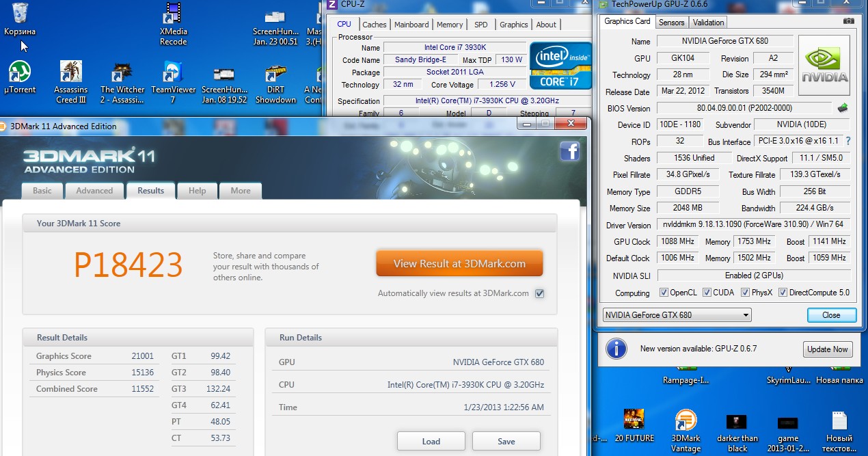Click the NVIDIA logo in GPU-Z
This screenshot has width=868, height=456.
(x=824, y=66)
